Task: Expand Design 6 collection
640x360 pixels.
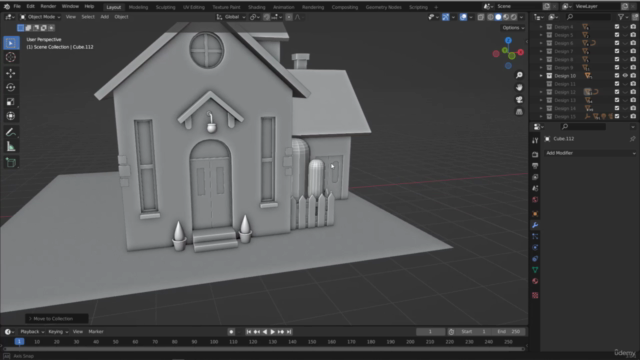Action: 541,43
